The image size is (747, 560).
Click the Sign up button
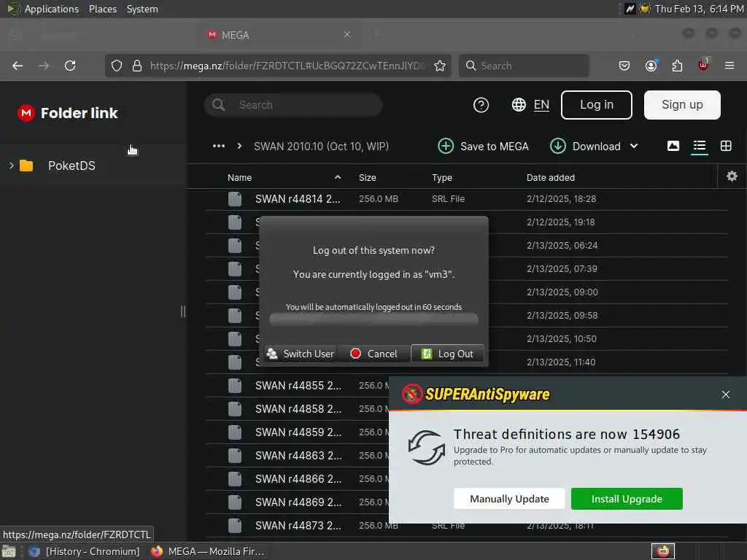point(682,105)
